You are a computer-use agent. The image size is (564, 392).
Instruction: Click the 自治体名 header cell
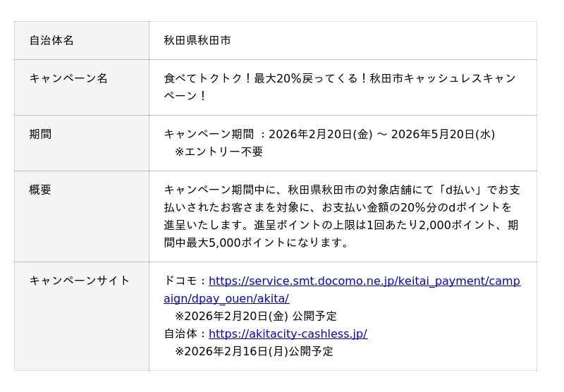point(51,41)
